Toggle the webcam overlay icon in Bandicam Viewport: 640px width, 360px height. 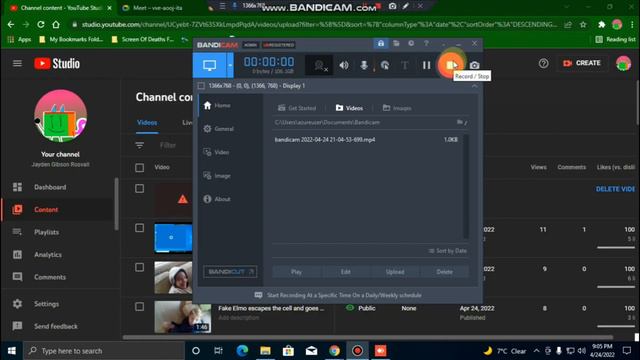[319, 65]
